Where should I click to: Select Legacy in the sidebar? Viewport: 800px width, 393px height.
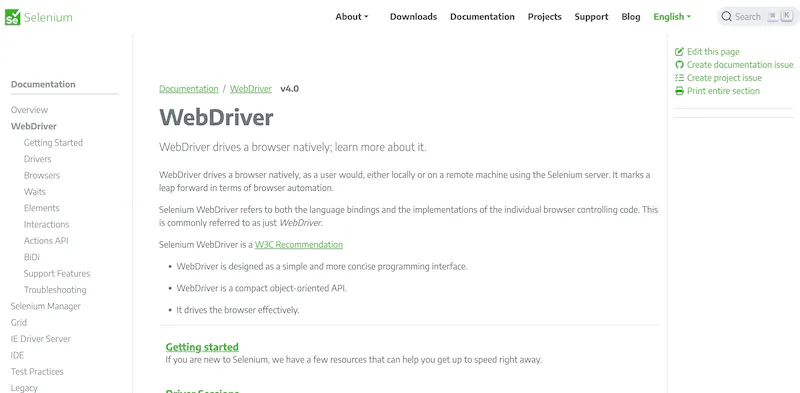(x=24, y=387)
